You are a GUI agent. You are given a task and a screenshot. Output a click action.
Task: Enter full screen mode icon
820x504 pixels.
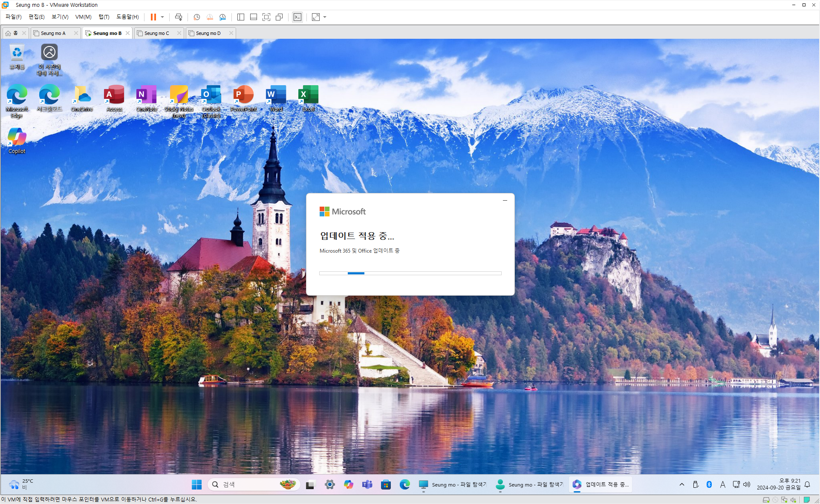coord(266,17)
